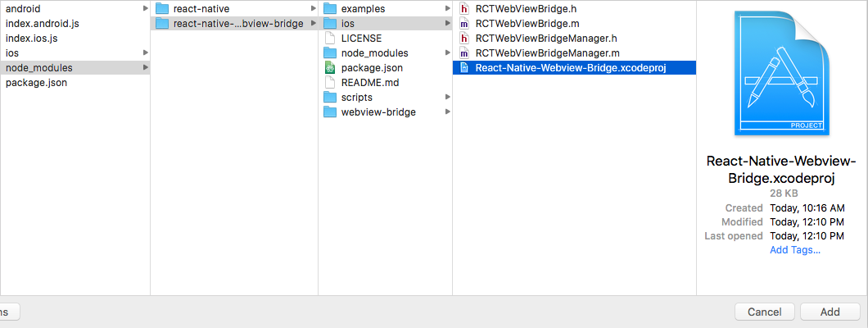Click the large Xcode project preview thumbnail
The image size is (868, 328).
pyautogui.click(x=782, y=73)
